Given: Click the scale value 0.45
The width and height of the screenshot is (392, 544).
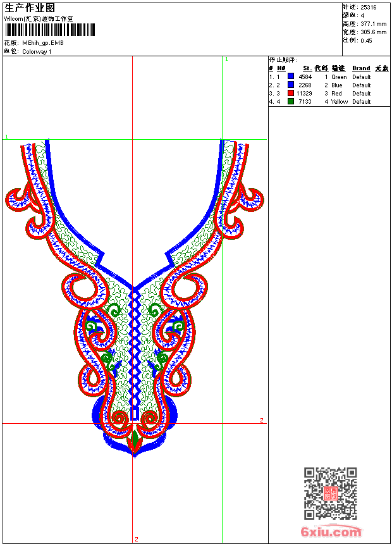Looking at the screenshot, I should point(367,40).
